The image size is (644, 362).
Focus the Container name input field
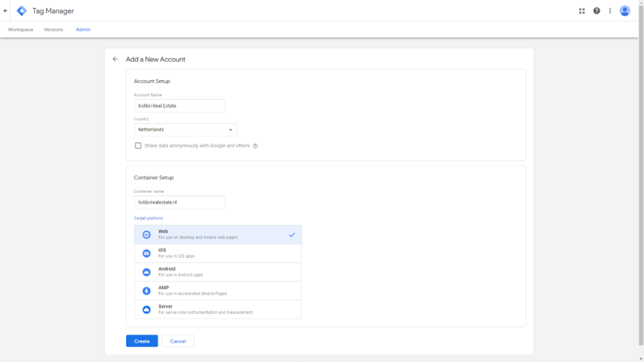click(x=179, y=203)
